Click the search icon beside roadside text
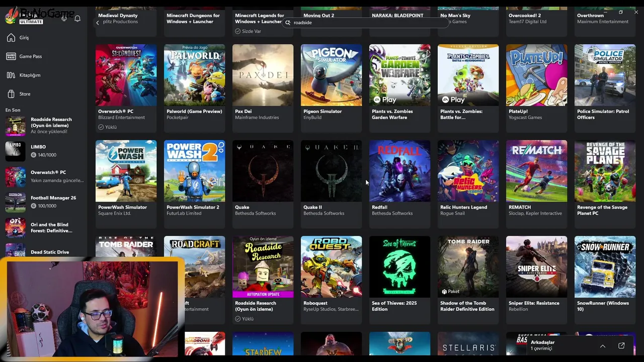The height and width of the screenshot is (362, 644). click(x=288, y=23)
